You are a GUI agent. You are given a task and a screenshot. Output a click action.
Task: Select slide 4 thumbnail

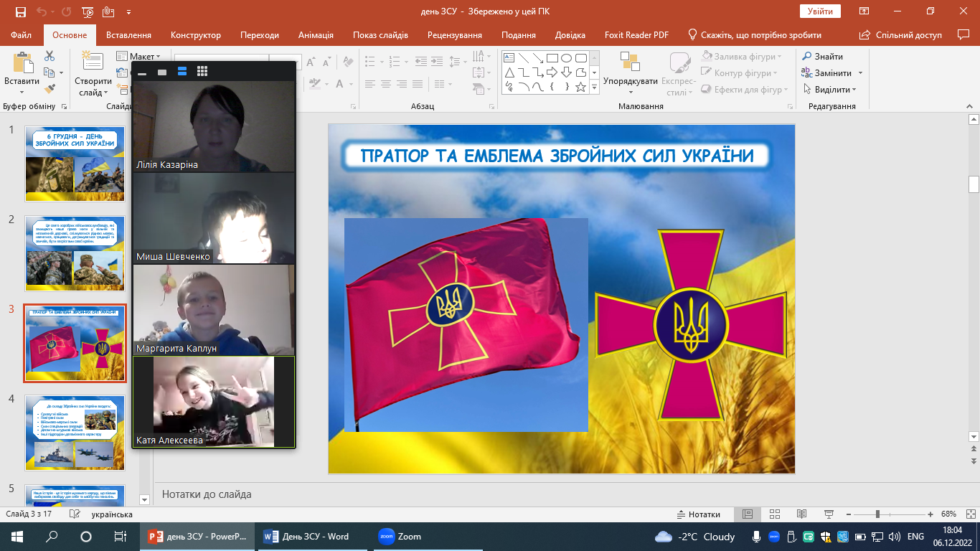click(x=75, y=433)
